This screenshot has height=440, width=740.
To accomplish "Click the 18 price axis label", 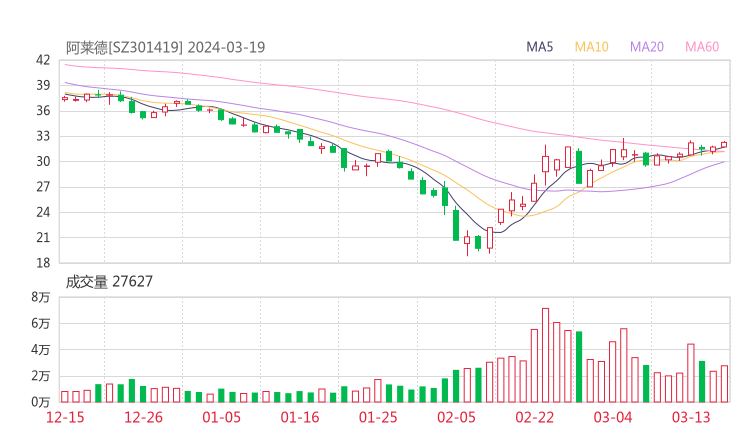I will tap(43, 263).
